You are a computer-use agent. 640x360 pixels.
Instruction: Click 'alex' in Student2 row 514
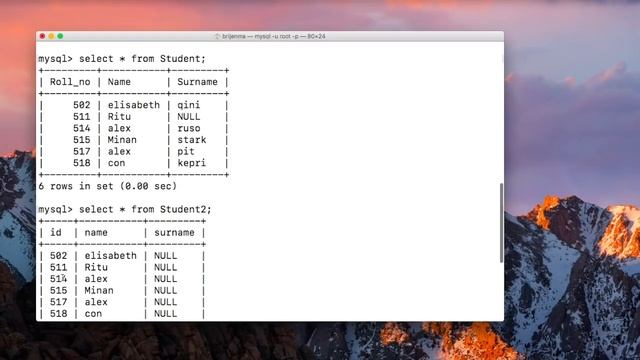pos(96,279)
